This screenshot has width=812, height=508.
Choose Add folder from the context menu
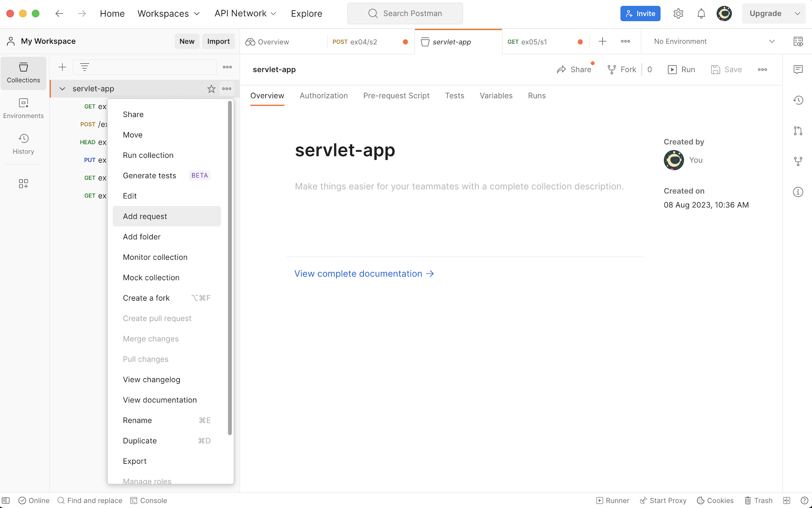pyautogui.click(x=167, y=237)
